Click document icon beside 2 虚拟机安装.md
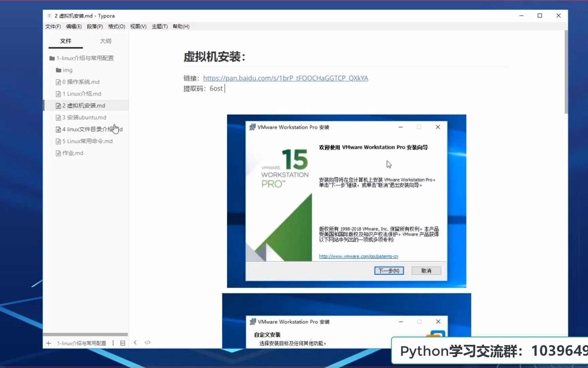588x368 pixels. point(58,106)
